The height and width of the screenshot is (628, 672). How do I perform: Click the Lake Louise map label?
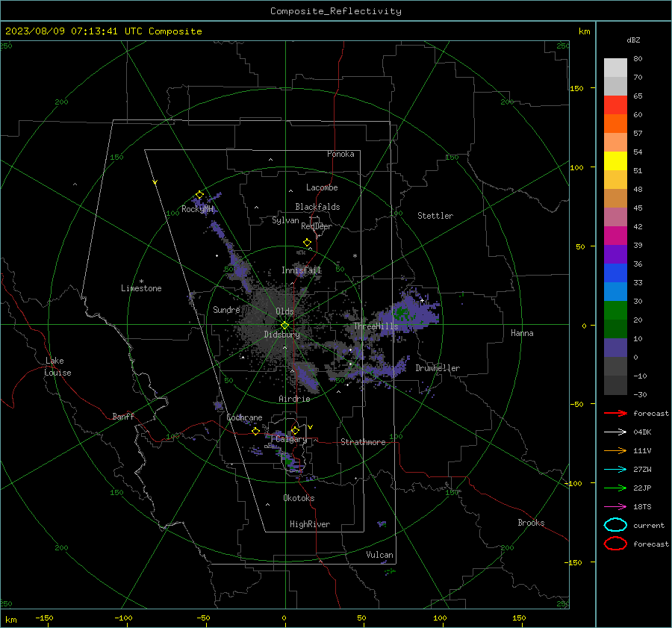(57, 367)
